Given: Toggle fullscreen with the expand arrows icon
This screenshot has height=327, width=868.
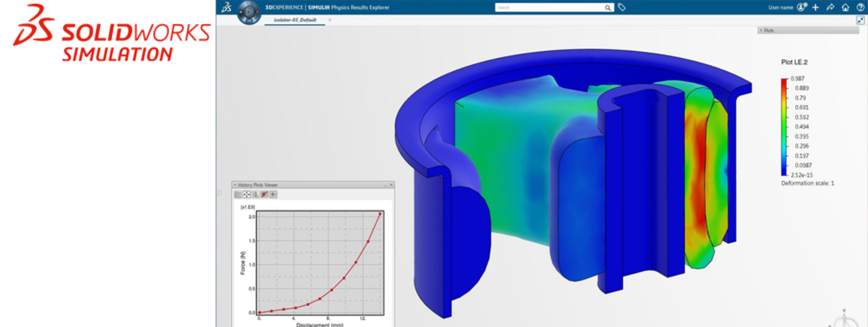Looking at the screenshot, I should pos(860,20).
